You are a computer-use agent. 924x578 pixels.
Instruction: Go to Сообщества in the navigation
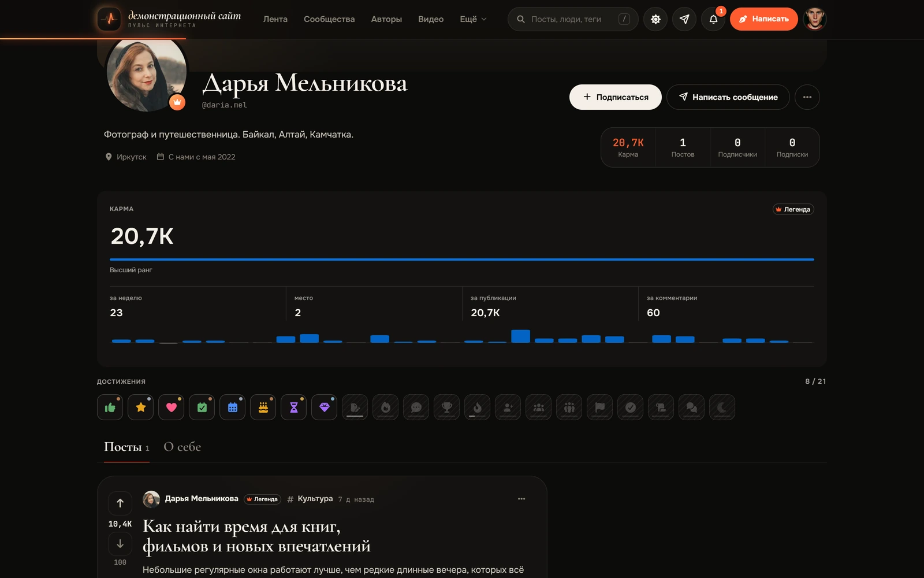coord(329,19)
